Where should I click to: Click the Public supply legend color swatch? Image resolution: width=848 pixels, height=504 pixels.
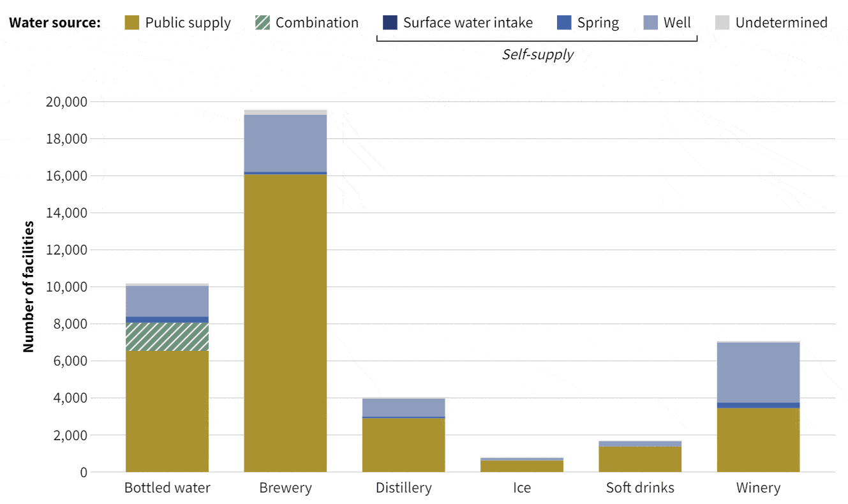coord(132,23)
